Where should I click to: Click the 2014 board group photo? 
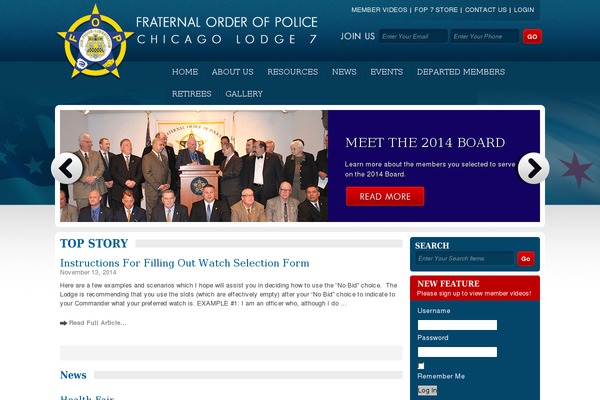194,166
